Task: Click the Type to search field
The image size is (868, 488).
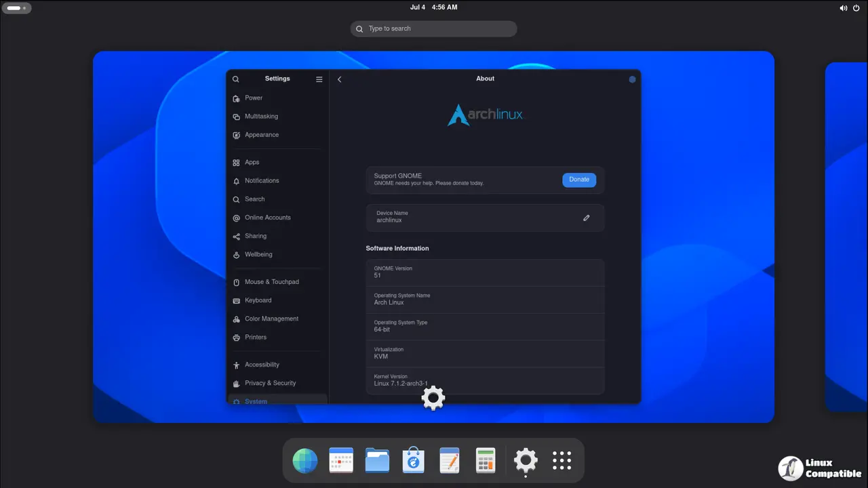Action: pos(434,28)
